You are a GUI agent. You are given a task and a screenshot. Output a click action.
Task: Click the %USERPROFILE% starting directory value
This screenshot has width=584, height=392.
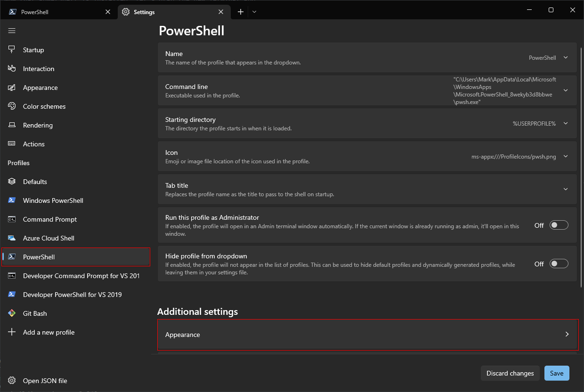pos(534,123)
